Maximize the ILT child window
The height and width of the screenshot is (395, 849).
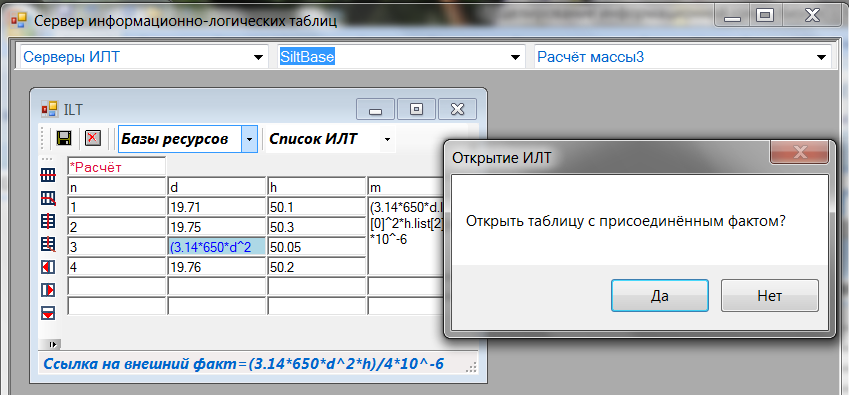(x=416, y=109)
